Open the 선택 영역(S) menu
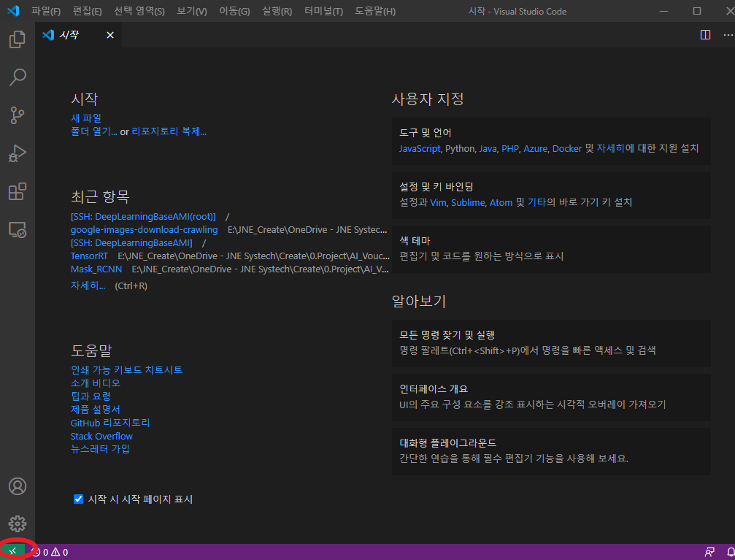 coord(139,11)
